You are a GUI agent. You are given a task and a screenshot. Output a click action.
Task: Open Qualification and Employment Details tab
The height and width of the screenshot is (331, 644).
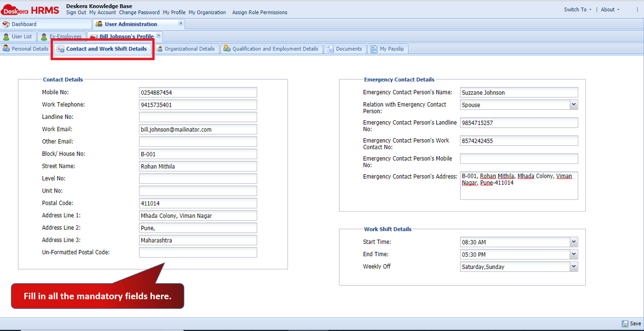click(271, 49)
